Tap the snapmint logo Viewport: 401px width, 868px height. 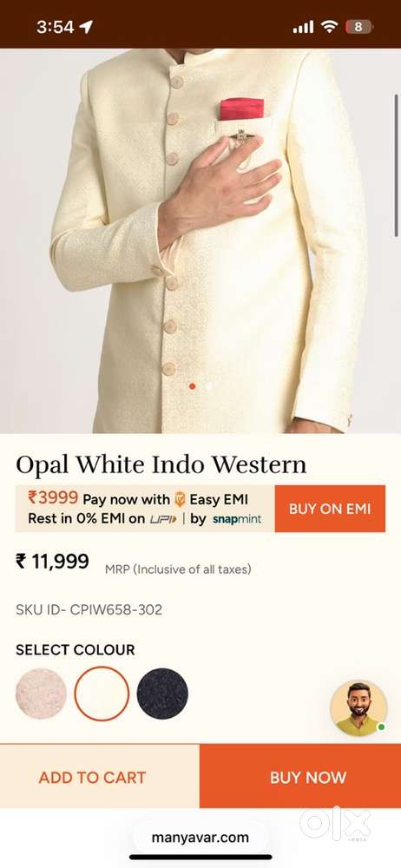[237, 520]
